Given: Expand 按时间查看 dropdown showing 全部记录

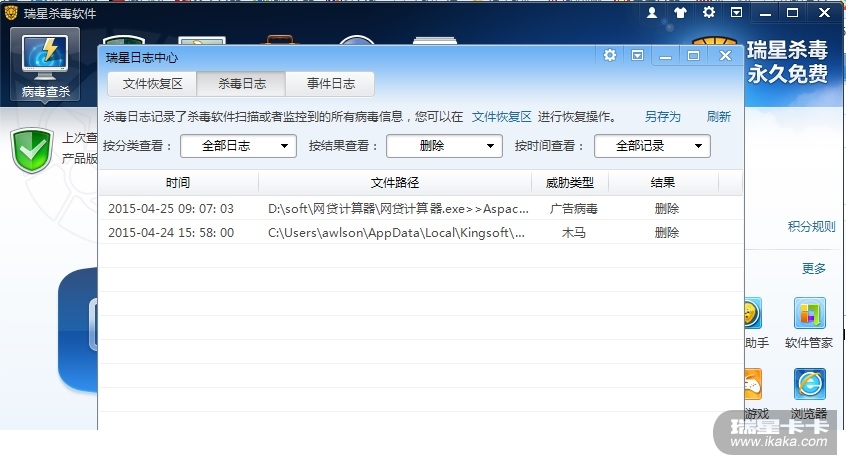Looking at the screenshot, I should pos(652,146).
